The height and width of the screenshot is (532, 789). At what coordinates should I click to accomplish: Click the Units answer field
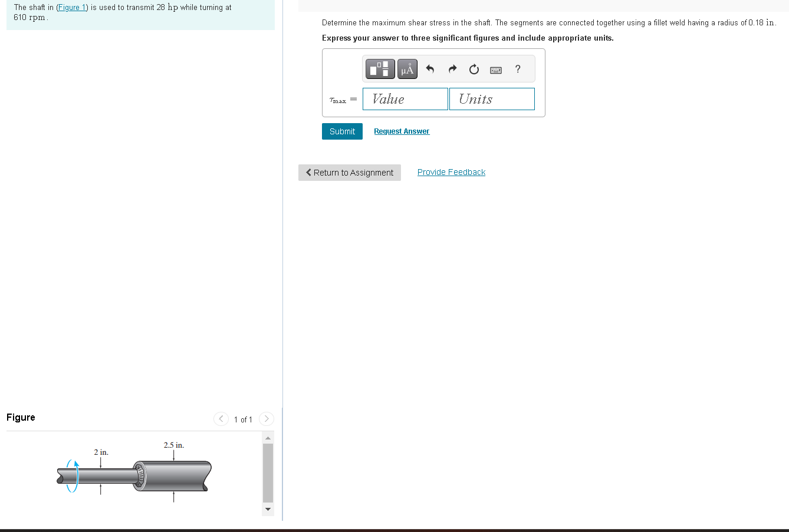pos(492,98)
